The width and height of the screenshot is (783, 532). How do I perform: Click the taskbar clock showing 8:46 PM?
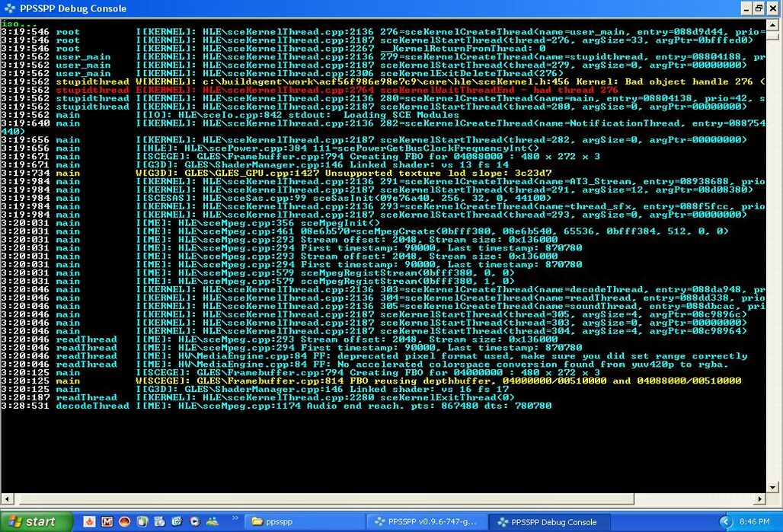(x=755, y=522)
